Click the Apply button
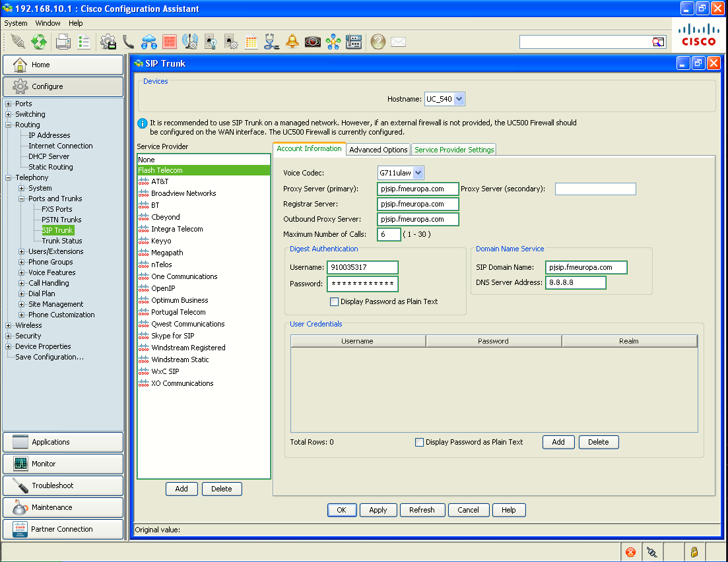Image resolution: width=728 pixels, height=562 pixels. [x=378, y=510]
